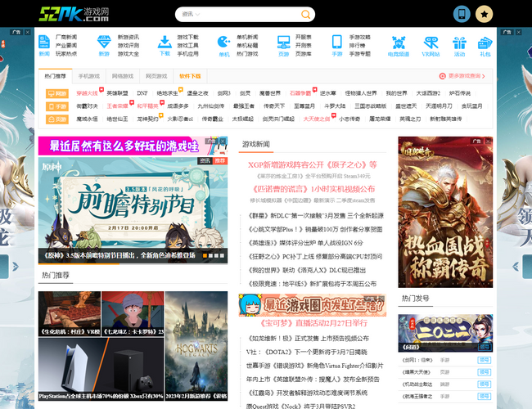The height and width of the screenshot is (409, 532).
Task: Click the 最近游戏圈内发生了些啥 banner
Action: (312, 305)
